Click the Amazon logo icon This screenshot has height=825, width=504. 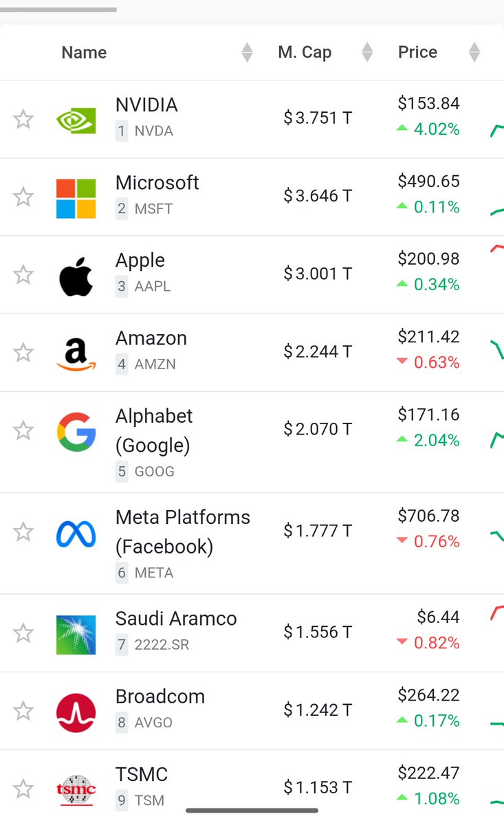[x=76, y=353]
